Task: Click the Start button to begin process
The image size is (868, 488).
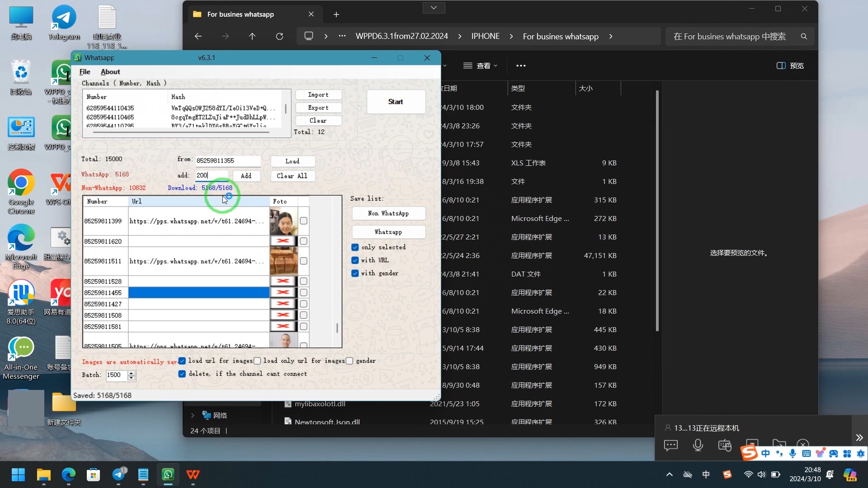Action: click(396, 101)
